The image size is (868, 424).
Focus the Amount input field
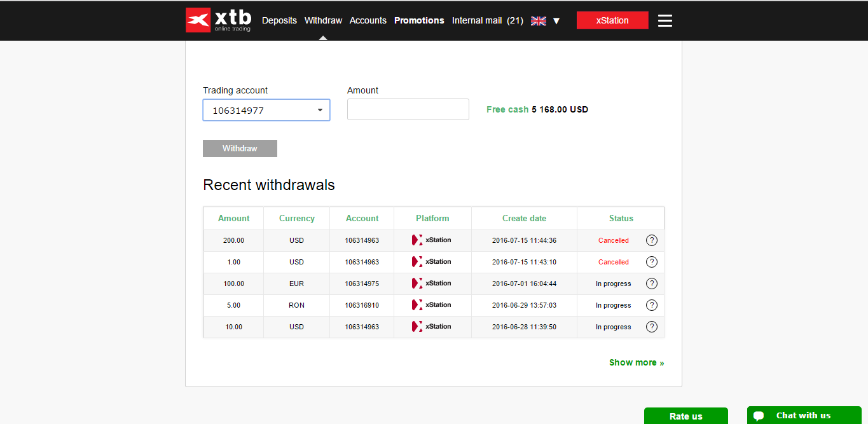pyautogui.click(x=408, y=109)
